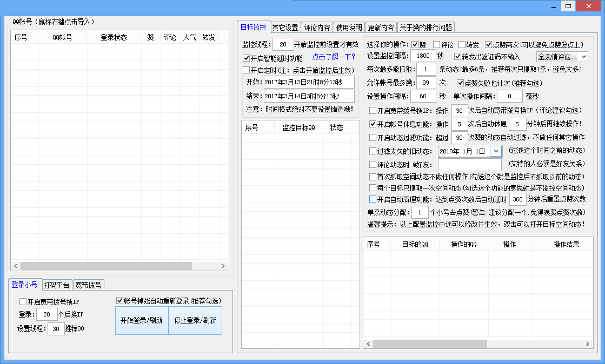Maximize the application window

click(568, 6)
